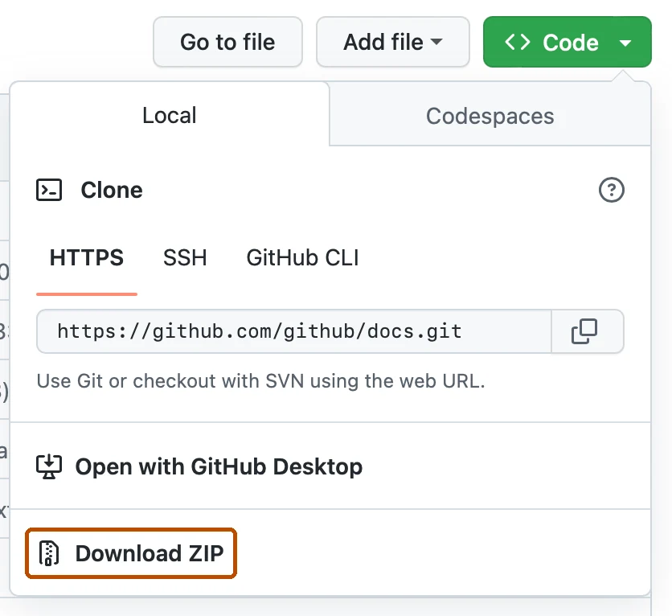Choose the GitHub CLI clone option
The image size is (672, 616).
302,257
